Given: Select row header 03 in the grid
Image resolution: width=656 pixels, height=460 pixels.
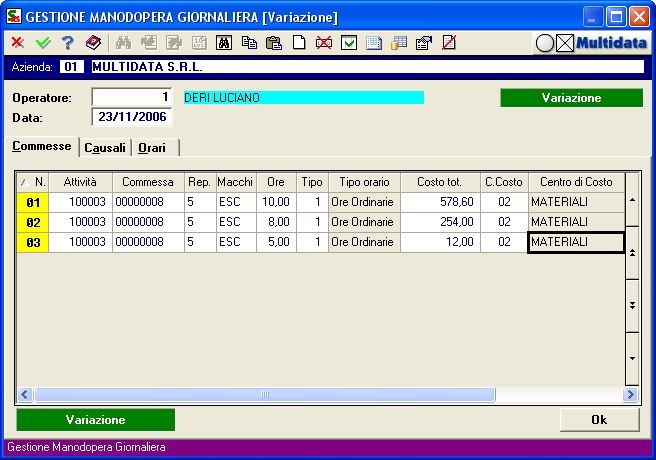Looking at the screenshot, I should point(33,243).
